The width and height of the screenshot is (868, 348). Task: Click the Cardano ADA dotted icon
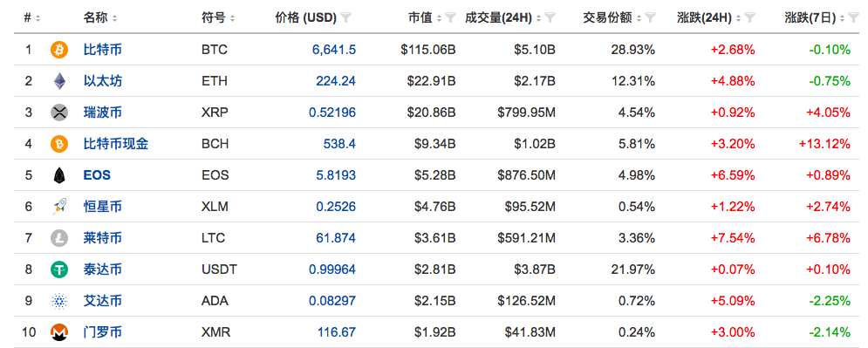(x=58, y=301)
